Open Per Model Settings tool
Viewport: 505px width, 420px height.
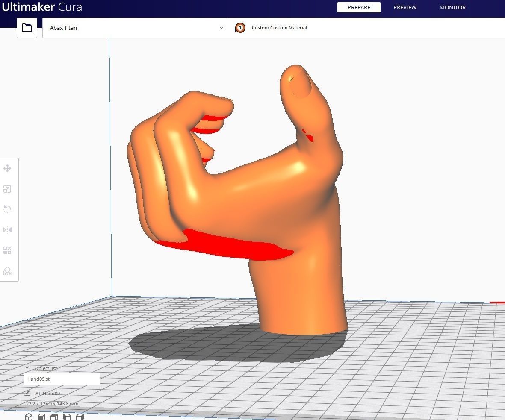(x=7, y=250)
